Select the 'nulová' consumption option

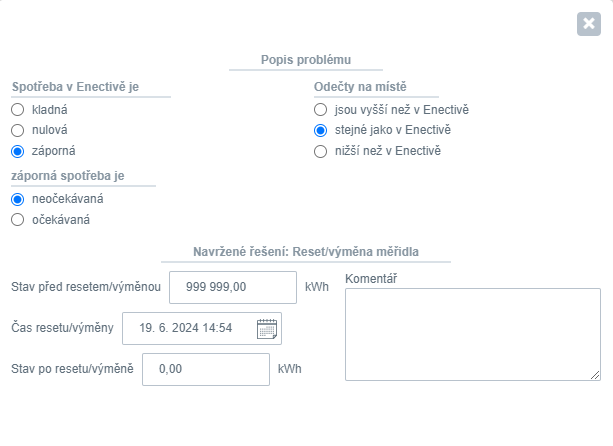(x=17, y=130)
